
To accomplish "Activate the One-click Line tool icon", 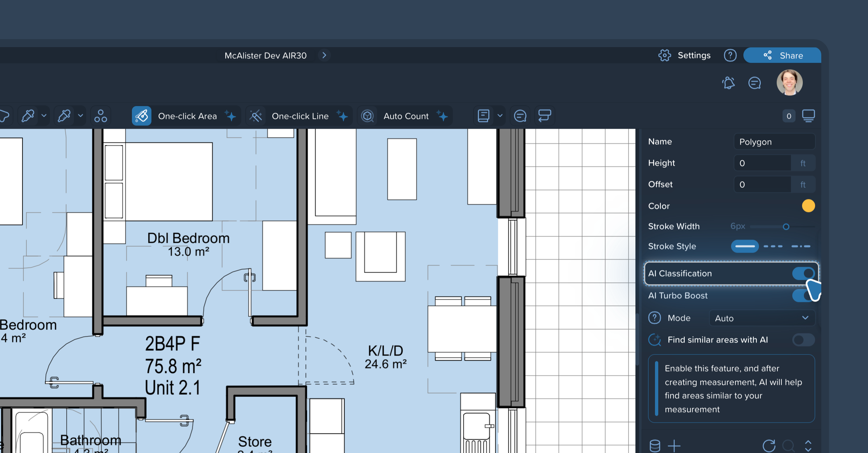I will [x=256, y=116].
